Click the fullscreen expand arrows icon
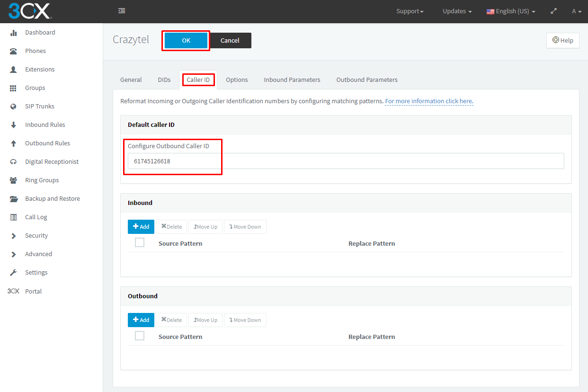 553,11
